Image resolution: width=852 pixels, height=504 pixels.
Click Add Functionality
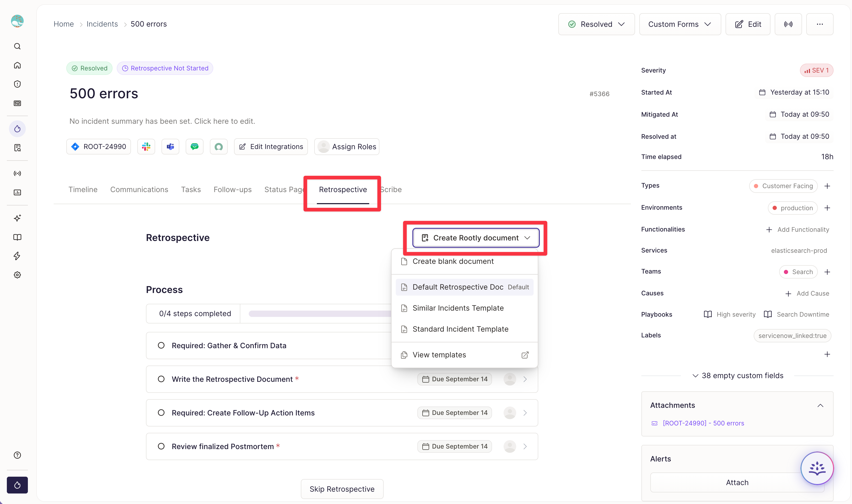798,230
